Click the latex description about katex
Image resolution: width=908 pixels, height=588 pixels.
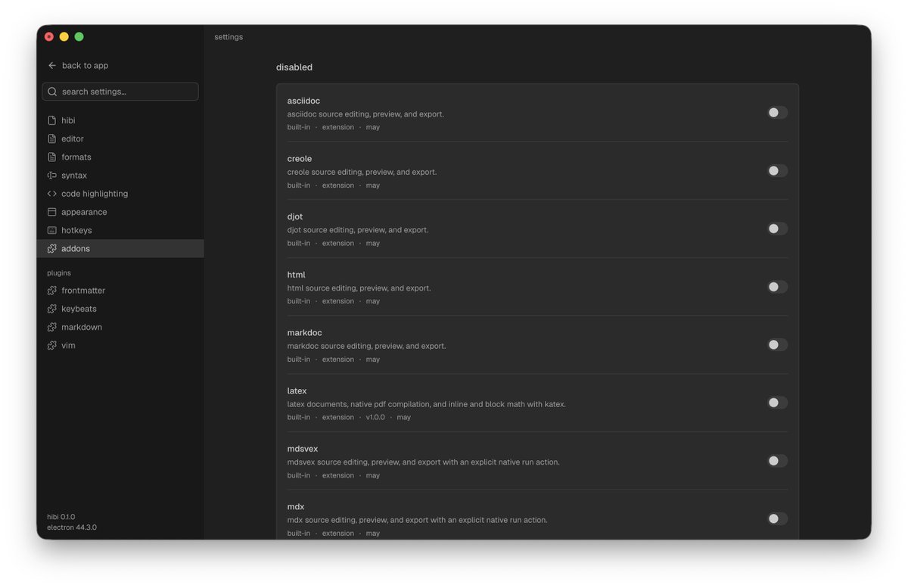click(x=426, y=404)
